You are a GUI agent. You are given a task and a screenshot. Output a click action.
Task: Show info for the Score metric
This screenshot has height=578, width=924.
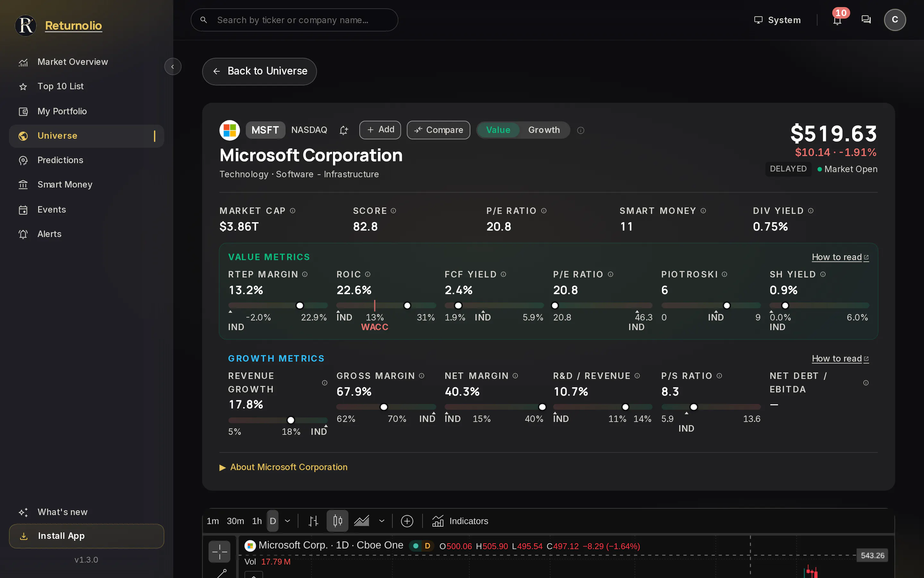pyautogui.click(x=393, y=211)
